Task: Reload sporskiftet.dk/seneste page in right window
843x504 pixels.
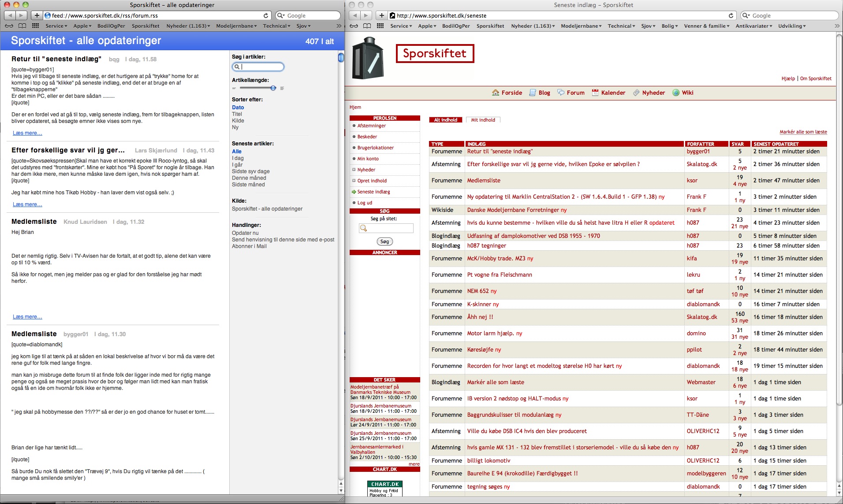Action: click(731, 15)
